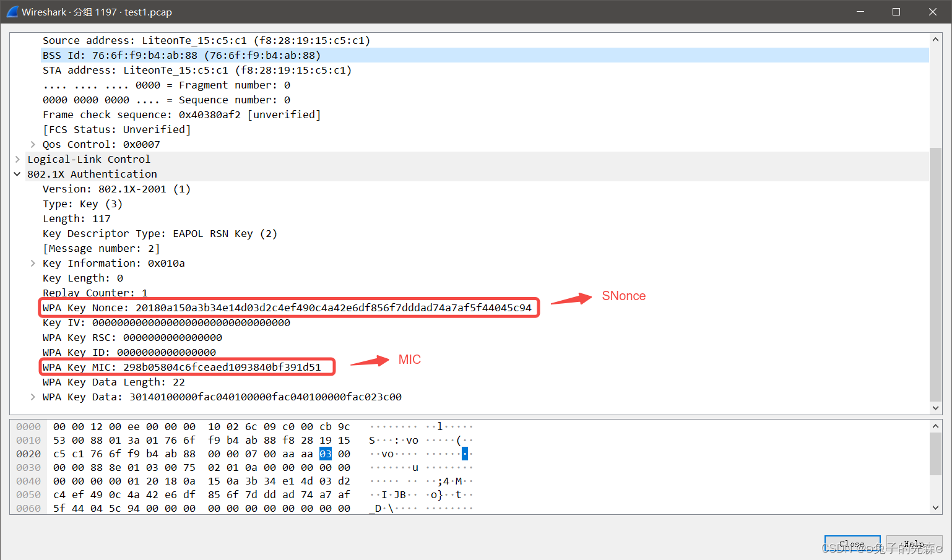Viewport: 952px width, 560px height.
Task: Click packet details scrollbar up arrow
Action: click(x=935, y=40)
